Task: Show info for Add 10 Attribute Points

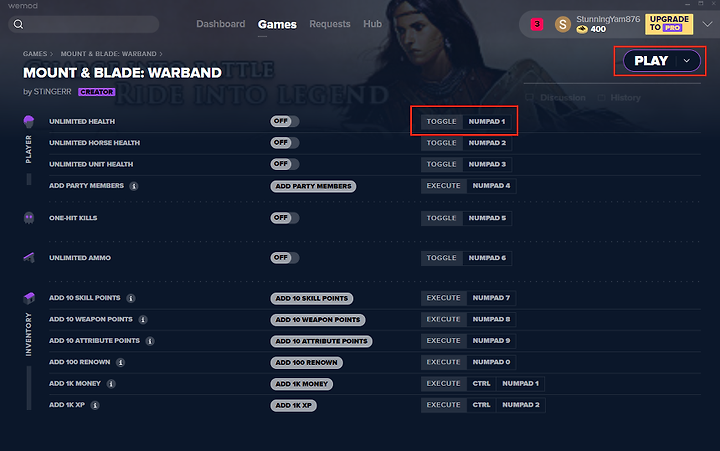Action: [x=150, y=341]
